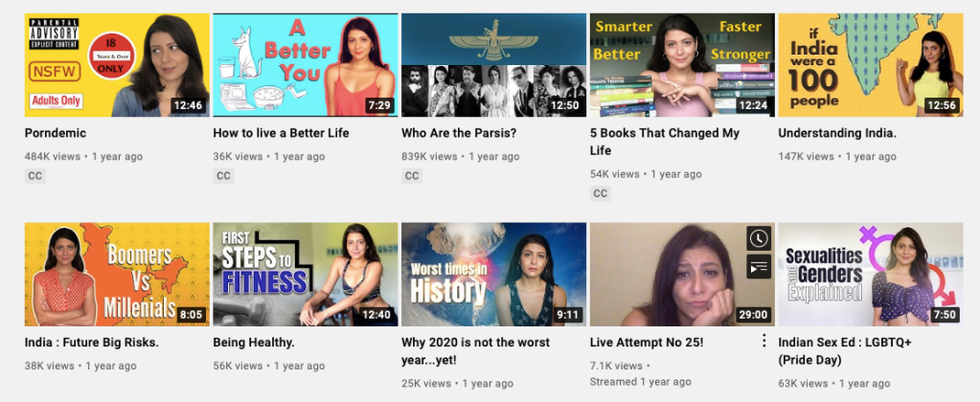Open the If India were 100 people thumbnail
Screen dimensions: 980x402
871,65
